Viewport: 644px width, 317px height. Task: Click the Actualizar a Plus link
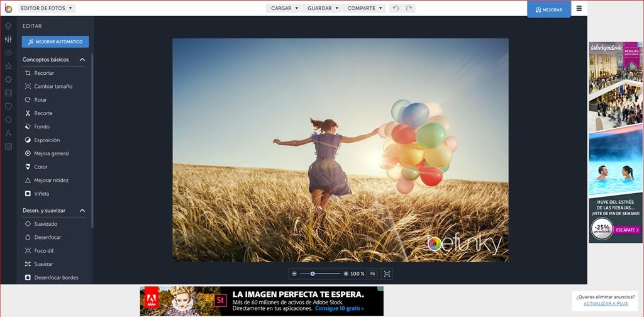point(606,303)
